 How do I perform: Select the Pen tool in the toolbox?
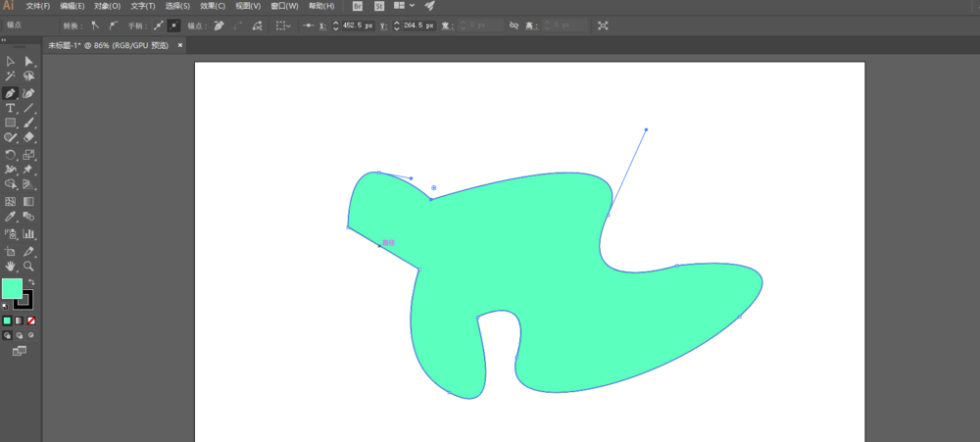coord(11,92)
